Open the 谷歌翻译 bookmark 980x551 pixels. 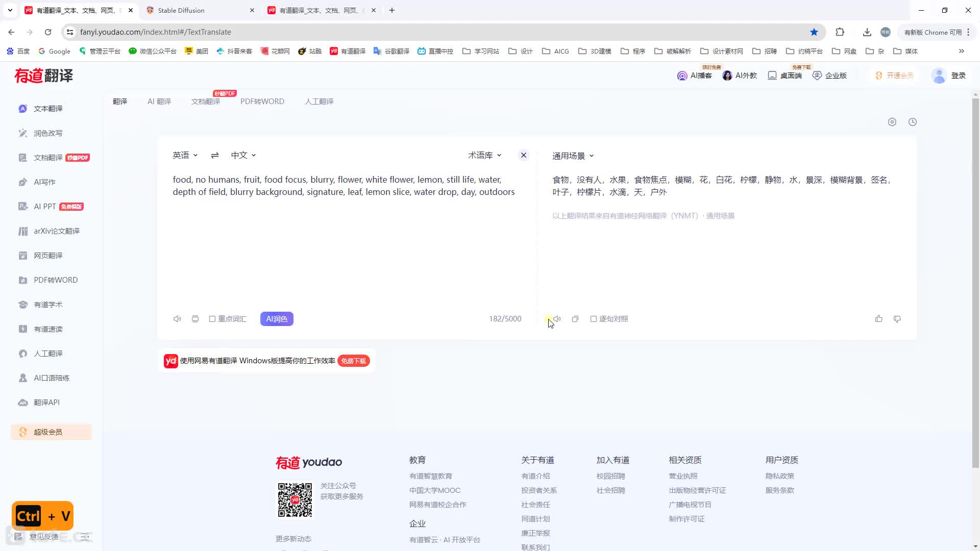[x=391, y=51]
